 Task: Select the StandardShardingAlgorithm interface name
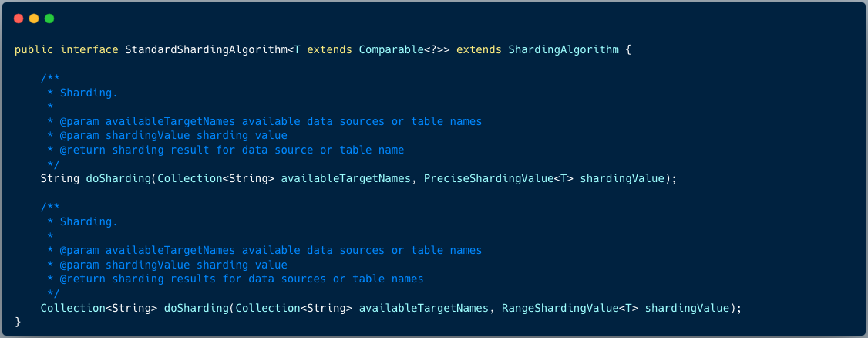[x=206, y=50]
